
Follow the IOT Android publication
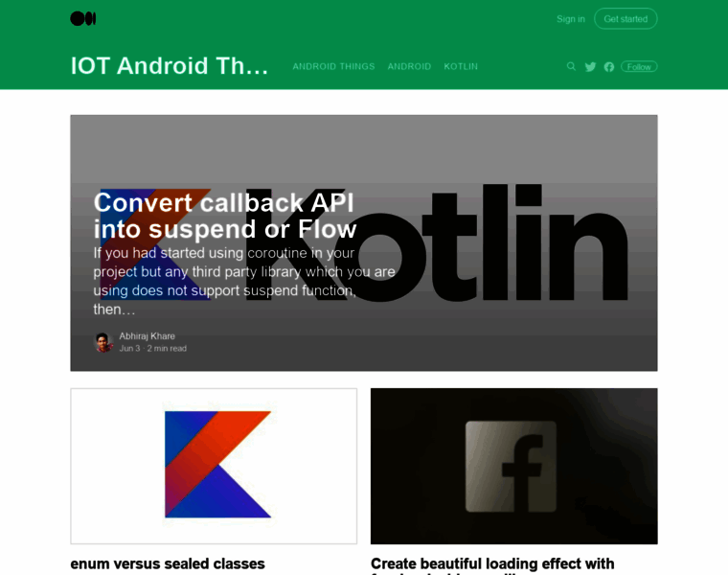coord(639,67)
